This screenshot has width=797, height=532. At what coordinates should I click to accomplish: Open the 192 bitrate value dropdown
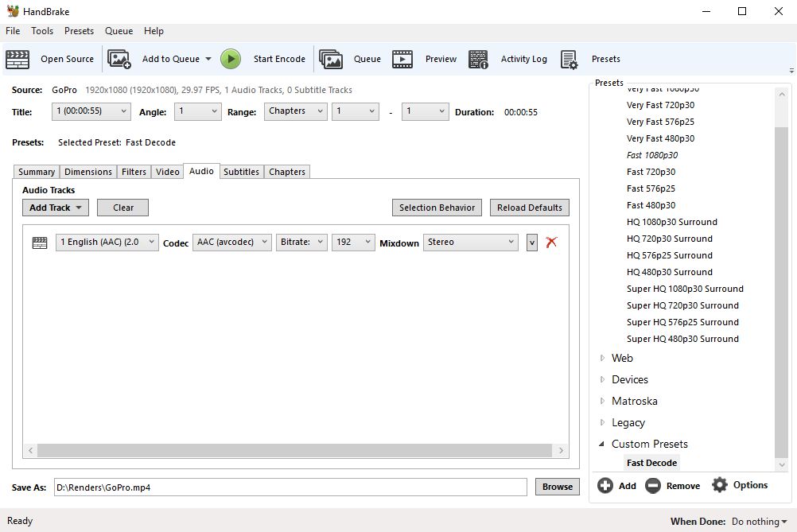(x=352, y=243)
